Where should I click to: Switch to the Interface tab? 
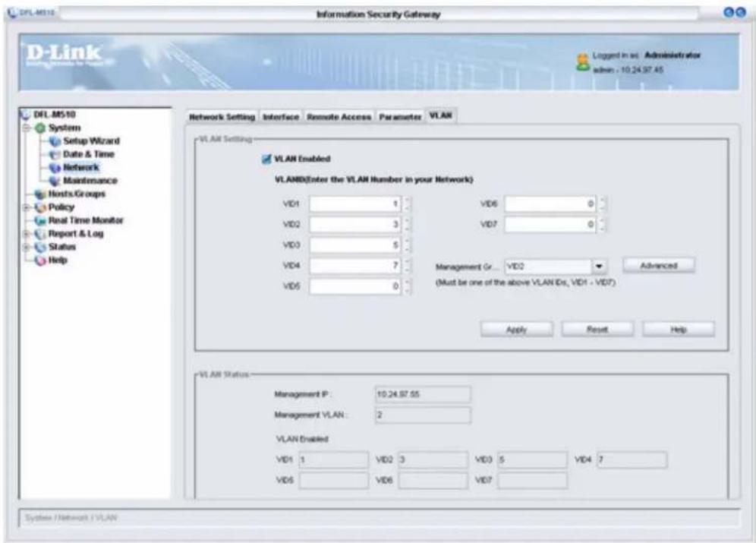pyautogui.click(x=281, y=117)
